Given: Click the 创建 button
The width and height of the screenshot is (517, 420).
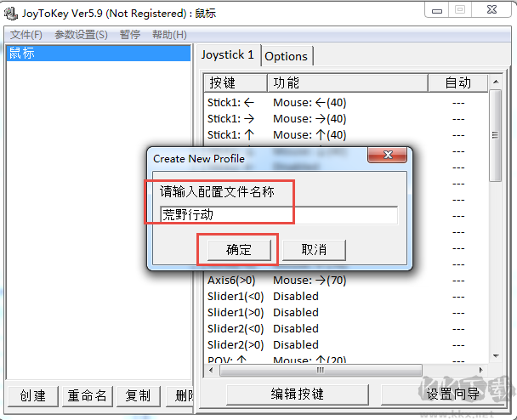Looking at the screenshot, I should (32, 396).
